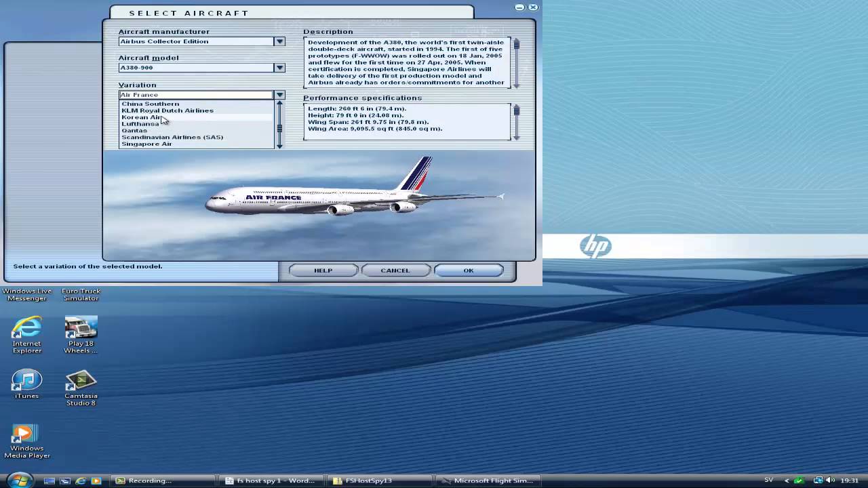The width and height of the screenshot is (868, 488).
Task: Collapse the Variation dropdown arrow
Action: tap(279, 95)
